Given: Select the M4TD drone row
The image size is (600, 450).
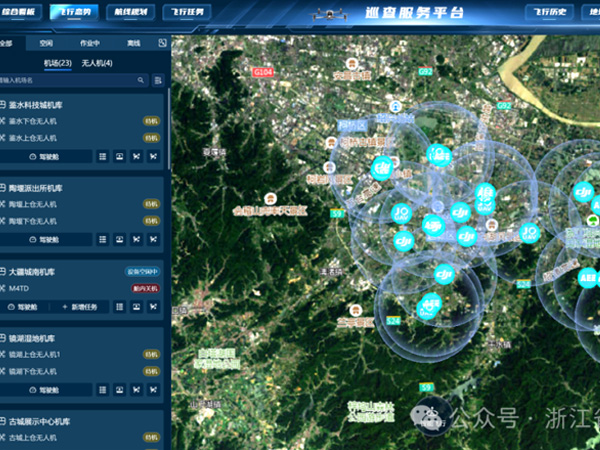Looking at the screenshot, I should (18, 288).
